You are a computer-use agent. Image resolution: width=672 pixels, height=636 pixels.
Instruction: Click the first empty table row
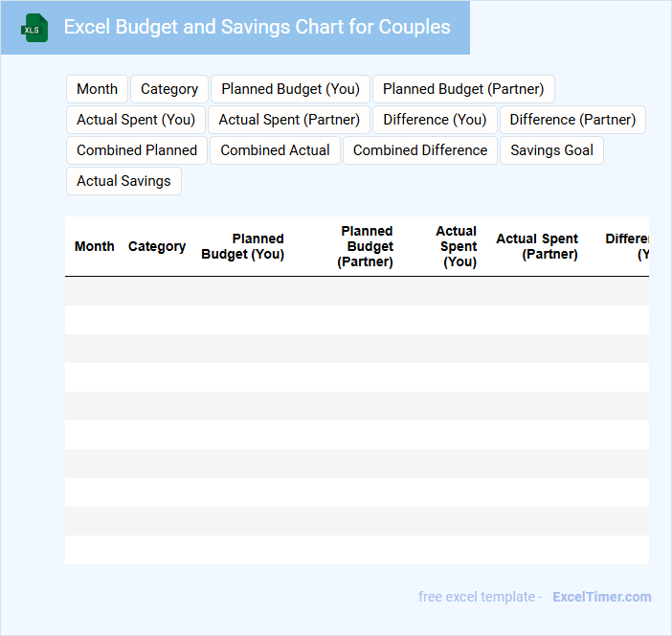pyautogui.click(x=356, y=291)
